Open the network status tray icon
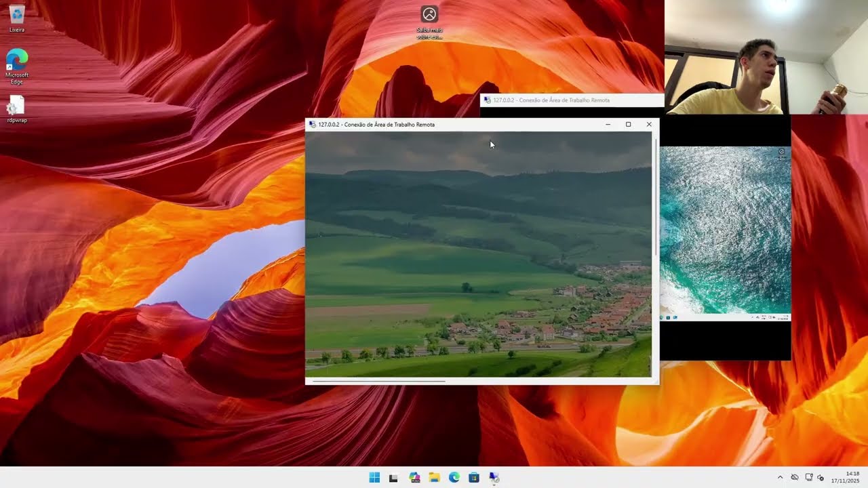Viewport: 868px width, 488px height. coord(809,478)
